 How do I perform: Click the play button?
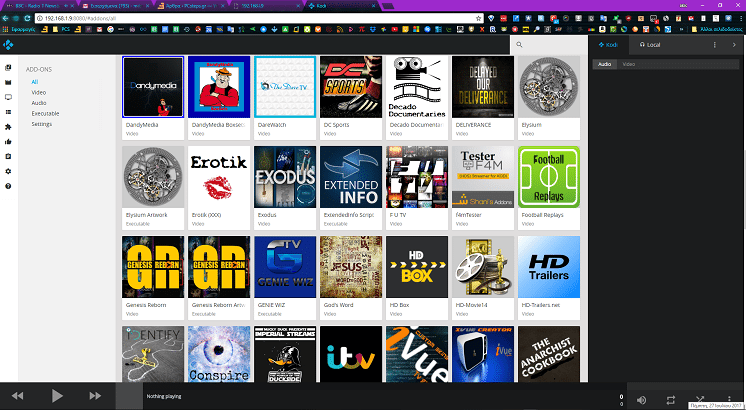(57, 396)
